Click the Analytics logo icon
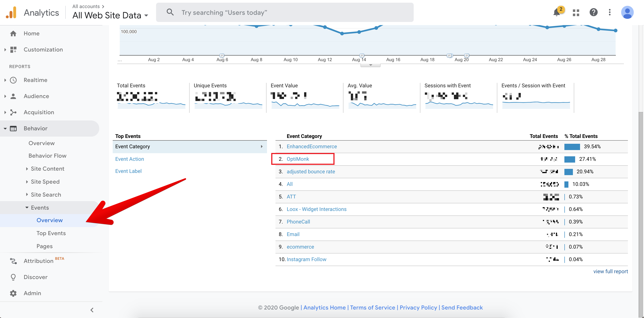 coord(11,12)
